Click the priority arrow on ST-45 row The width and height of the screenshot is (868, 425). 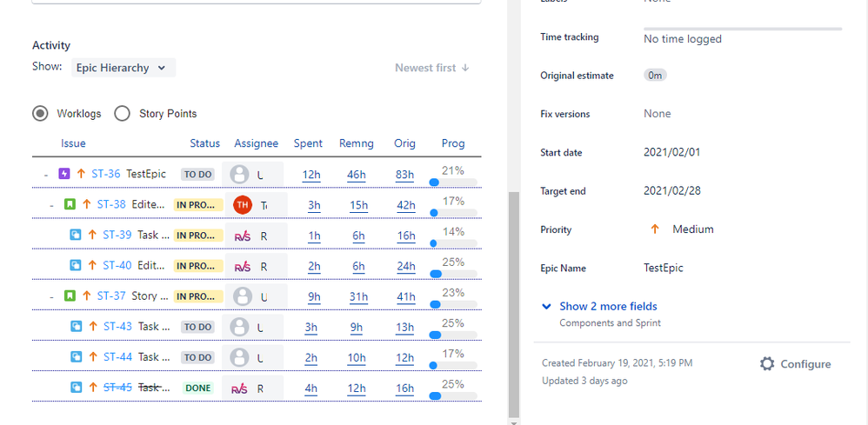(x=92, y=388)
